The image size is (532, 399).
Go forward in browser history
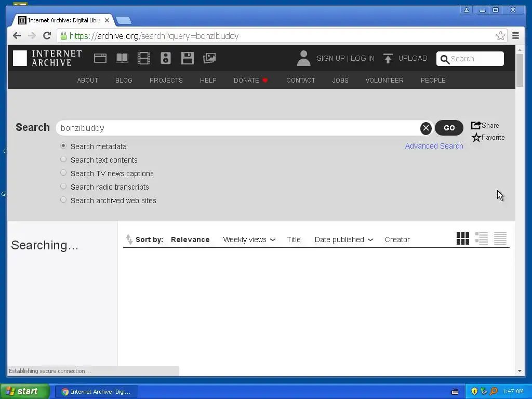[32, 36]
